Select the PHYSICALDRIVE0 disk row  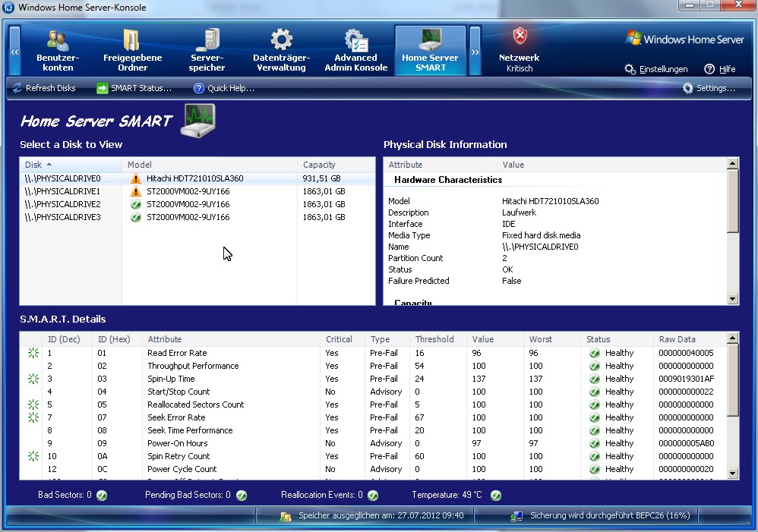[197, 178]
